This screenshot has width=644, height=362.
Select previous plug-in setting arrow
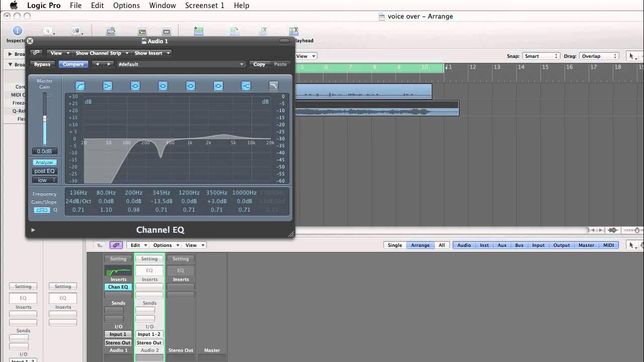(x=97, y=64)
